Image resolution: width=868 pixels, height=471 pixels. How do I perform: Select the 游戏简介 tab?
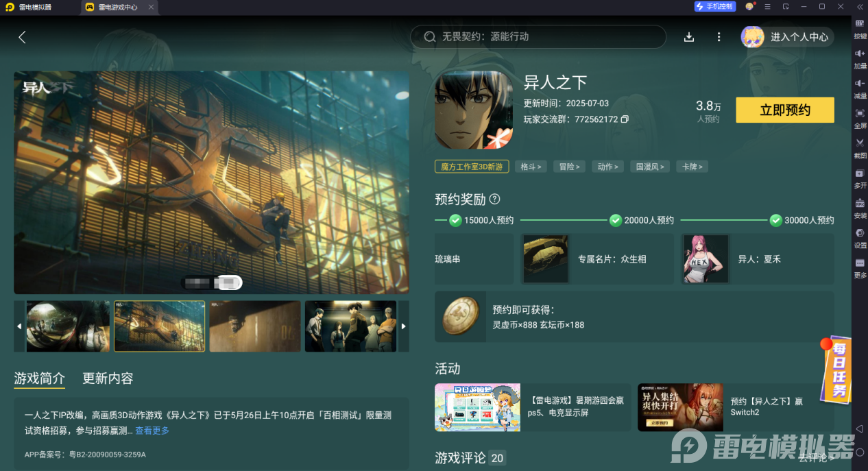[x=40, y=378]
